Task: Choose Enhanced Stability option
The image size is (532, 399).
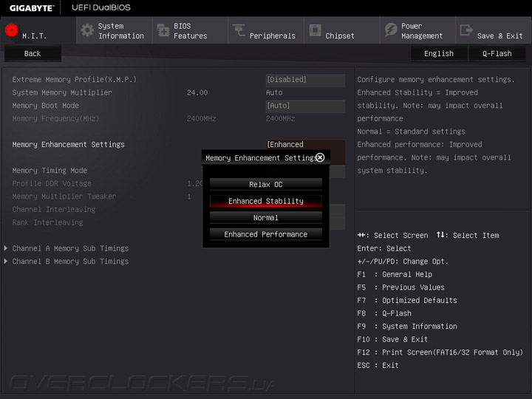Action: pyautogui.click(x=266, y=201)
